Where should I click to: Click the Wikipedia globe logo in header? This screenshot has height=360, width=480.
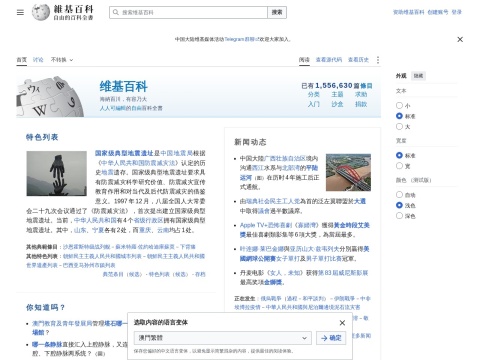(x=41, y=12)
